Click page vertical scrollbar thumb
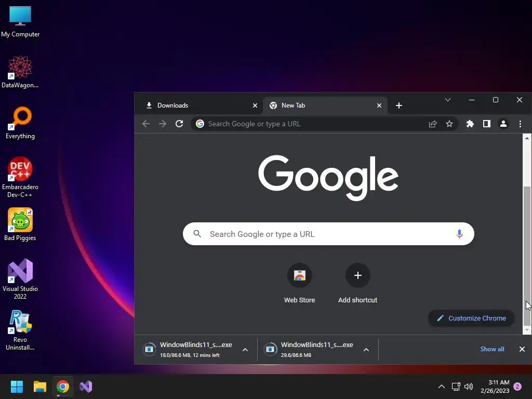Image resolution: width=532 pixels, height=399 pixels. click(x=527, y=255)
